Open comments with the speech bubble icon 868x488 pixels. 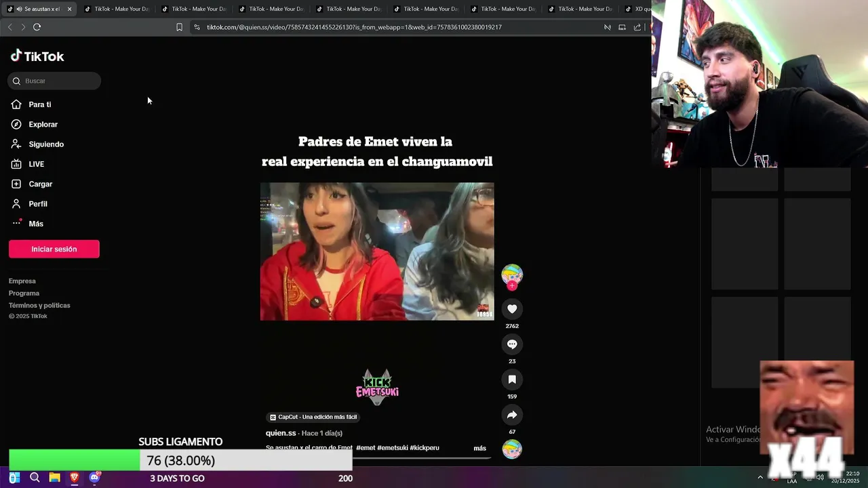coord(512,344)
